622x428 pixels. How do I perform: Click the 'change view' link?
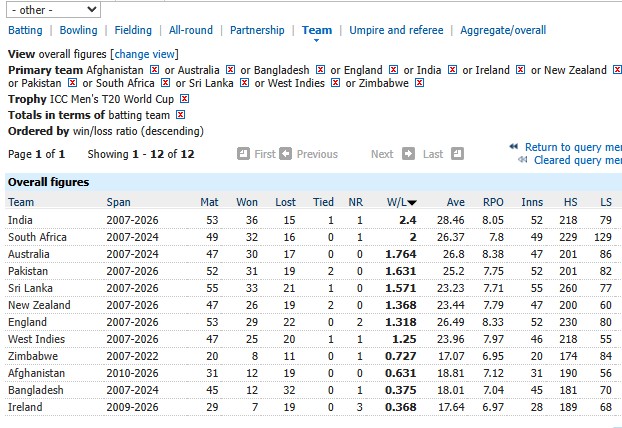(x=145, y=54)
